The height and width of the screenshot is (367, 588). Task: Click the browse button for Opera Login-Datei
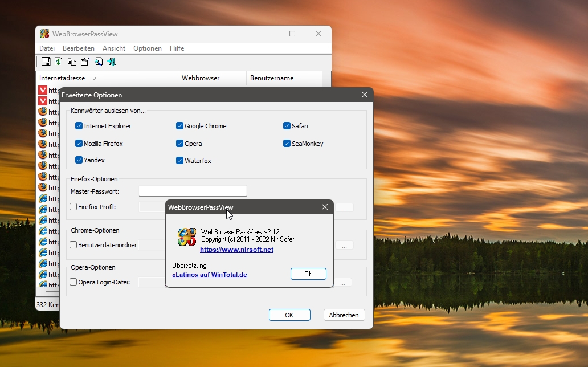[x=343, y=283]
